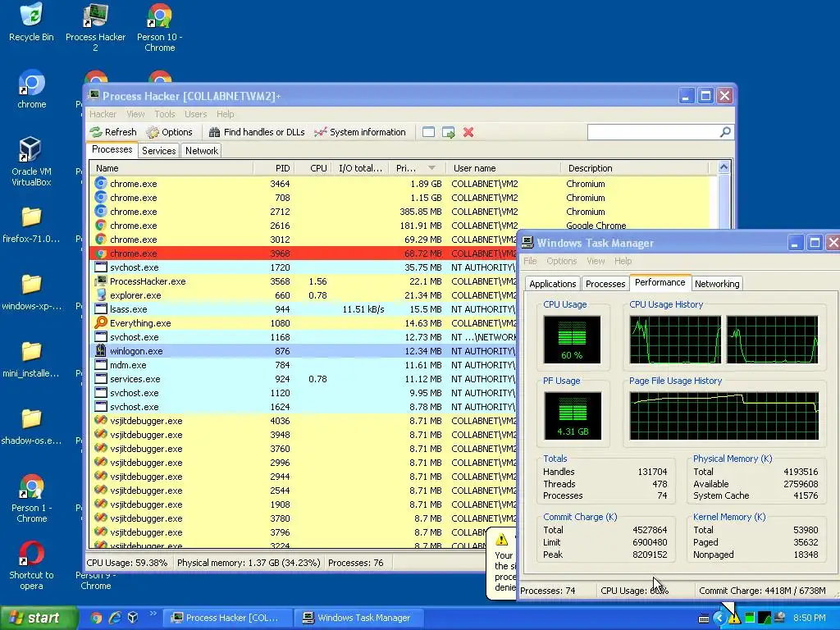Open the Users menu
Image resolution: width=840 pixels, height=630 pixels.
(195, 114)
